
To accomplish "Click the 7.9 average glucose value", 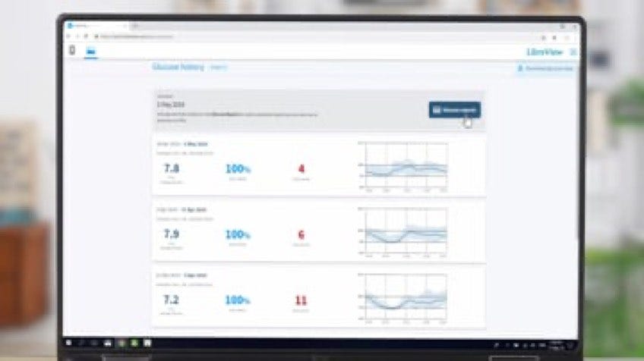I will coord(172,234).
